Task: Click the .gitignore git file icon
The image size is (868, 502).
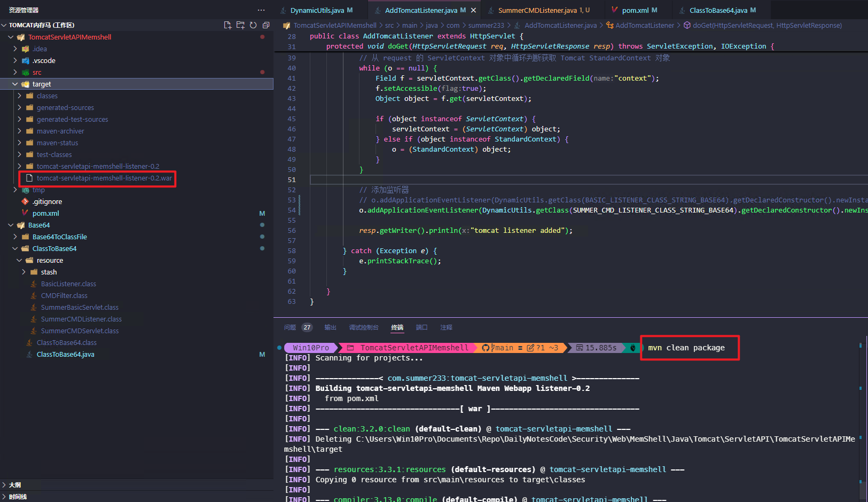Action: (25, 201)
